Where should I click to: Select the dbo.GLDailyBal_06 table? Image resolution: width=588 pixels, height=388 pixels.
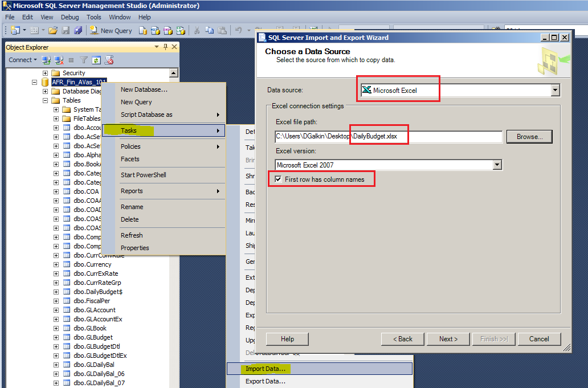click(99, 374)
